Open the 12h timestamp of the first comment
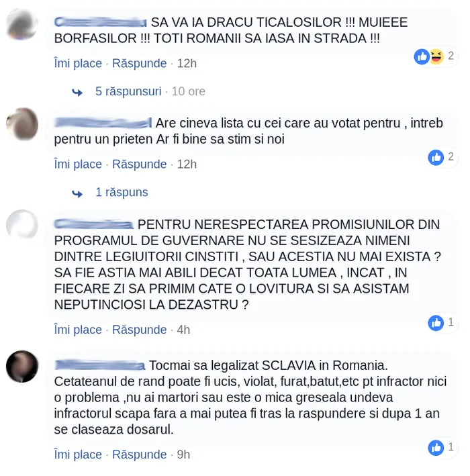 [x=187, y=64]
